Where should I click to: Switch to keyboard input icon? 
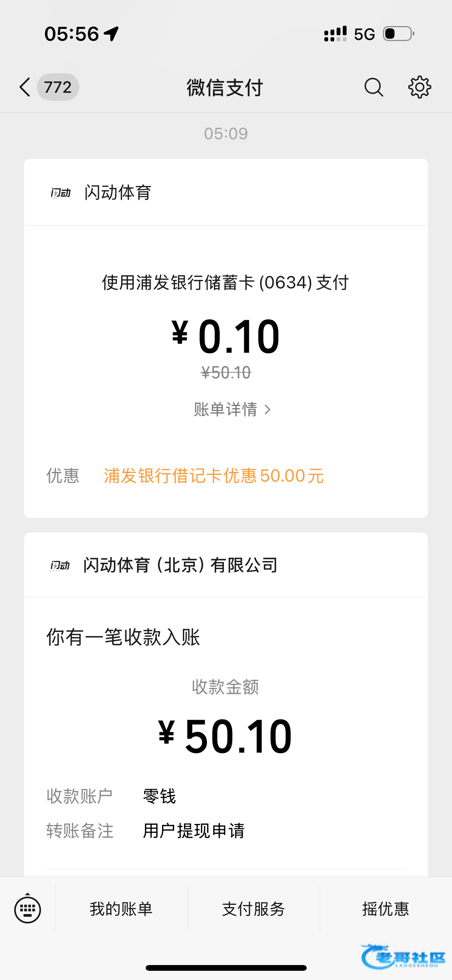[x=28, y=909]
